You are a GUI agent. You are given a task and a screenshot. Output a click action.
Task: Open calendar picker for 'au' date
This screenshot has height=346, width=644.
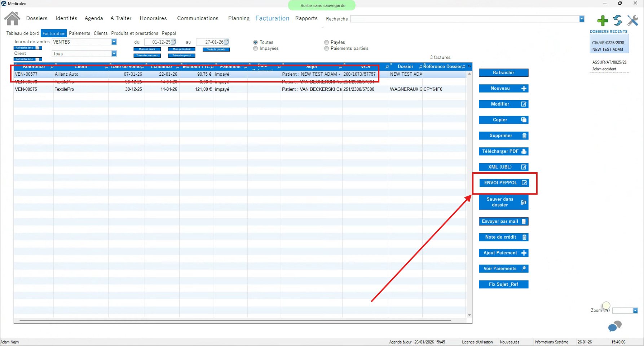pyautogui.click(x=226, y=42)
